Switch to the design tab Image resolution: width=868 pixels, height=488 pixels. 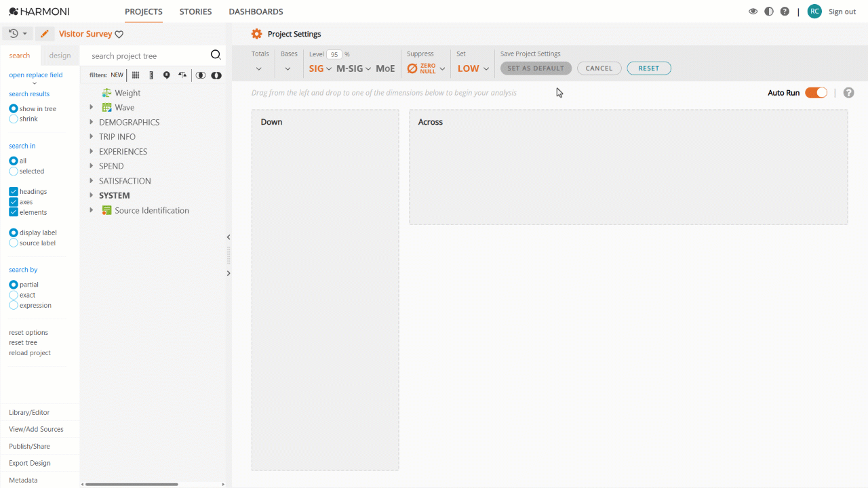coord(60,56)
